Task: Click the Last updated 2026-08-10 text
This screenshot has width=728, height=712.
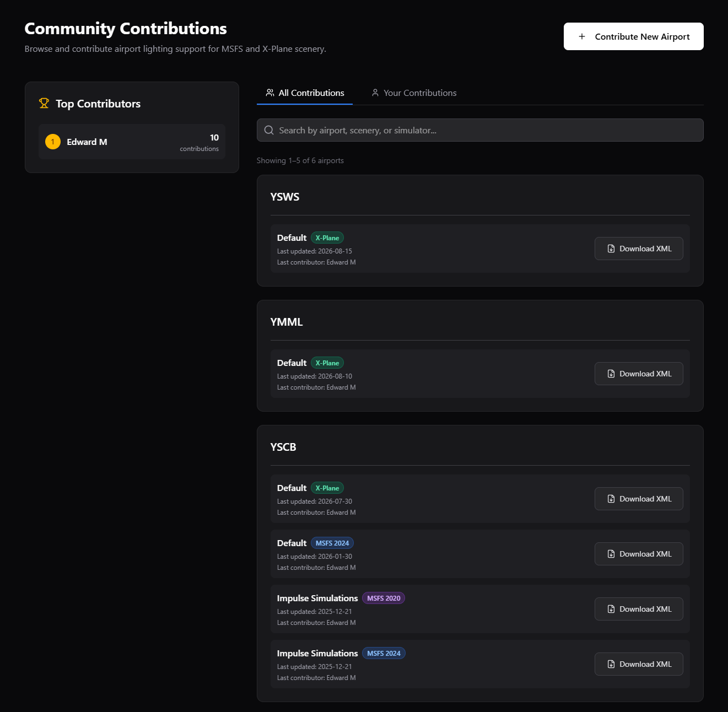Action: coord(315,376)
